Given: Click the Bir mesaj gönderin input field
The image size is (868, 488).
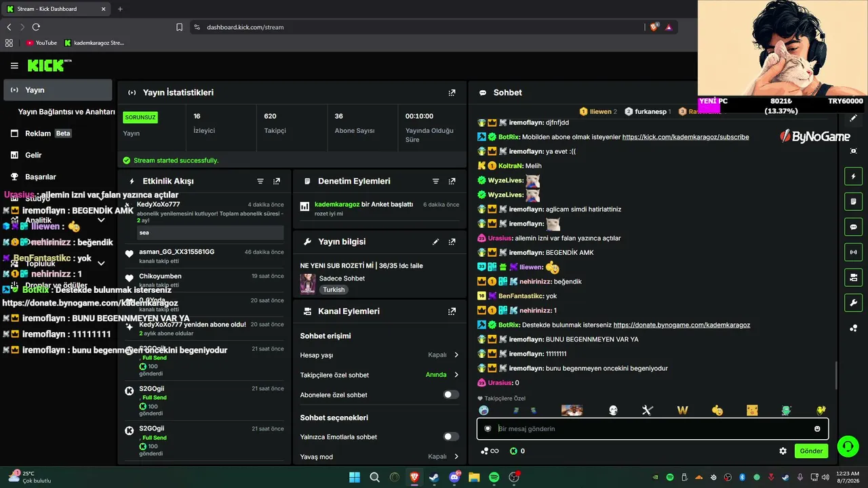Looking at the screenshot, I should tap(652, 428).
